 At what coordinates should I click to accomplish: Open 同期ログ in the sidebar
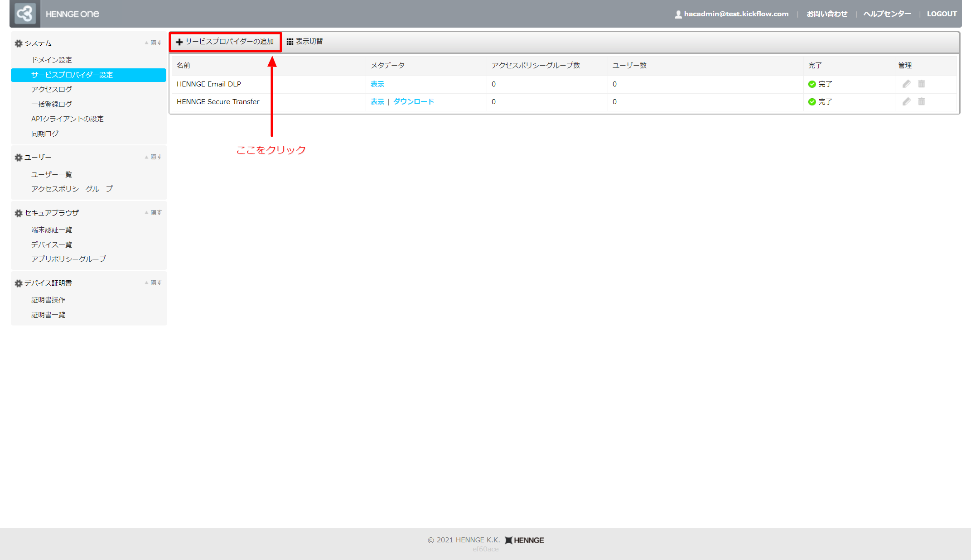click(x=45, y=134)
